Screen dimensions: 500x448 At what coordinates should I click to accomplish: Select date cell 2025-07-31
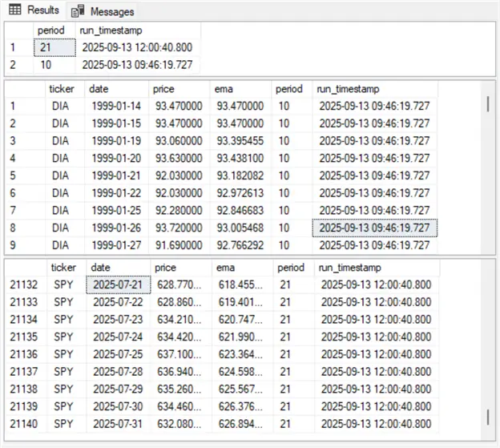[119, 424]
